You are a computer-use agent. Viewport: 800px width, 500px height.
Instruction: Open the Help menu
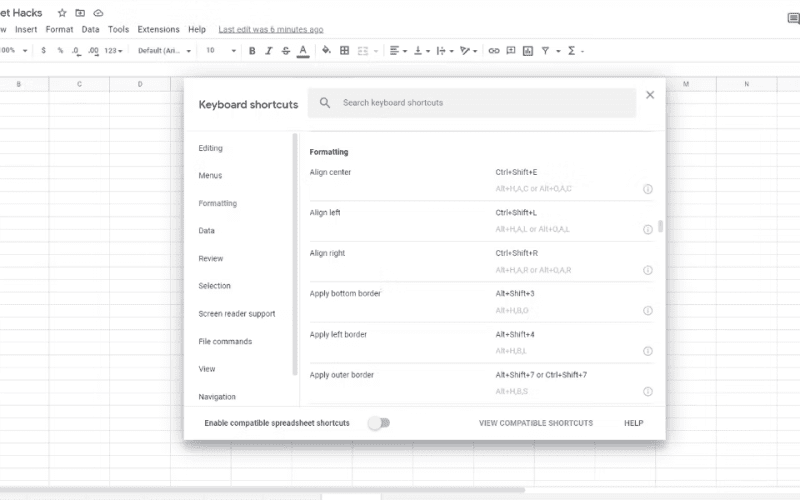(x=197, y=29)
